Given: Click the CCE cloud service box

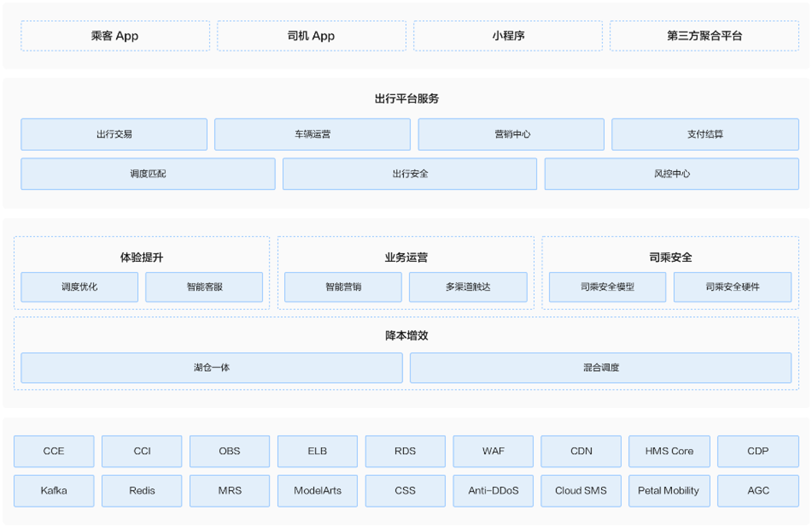Looking at the screenshot, I should click(54, 451).
